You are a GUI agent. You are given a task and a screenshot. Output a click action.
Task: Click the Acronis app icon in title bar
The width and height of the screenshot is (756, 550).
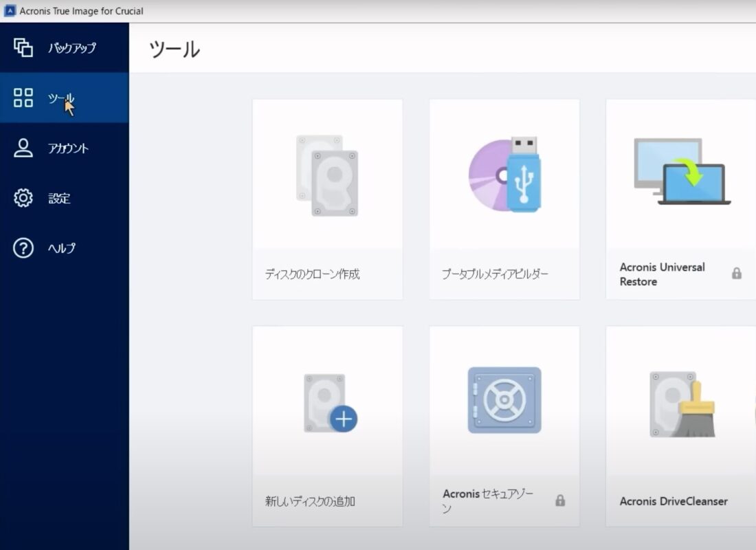10,11
